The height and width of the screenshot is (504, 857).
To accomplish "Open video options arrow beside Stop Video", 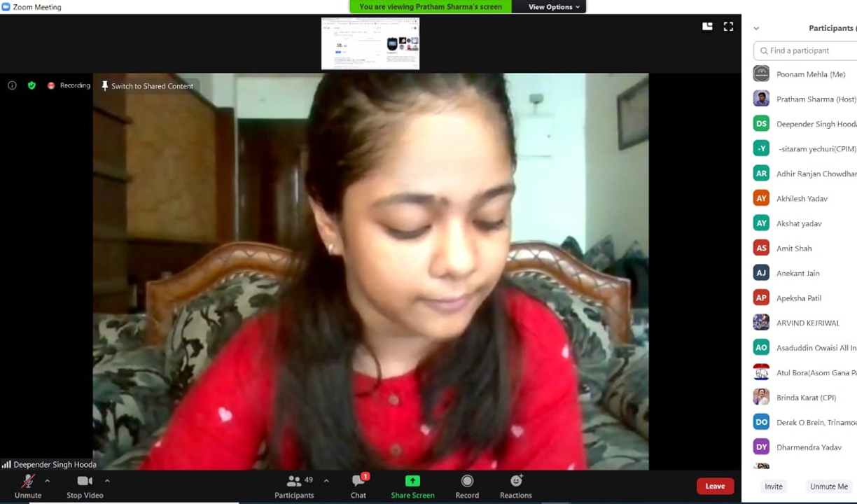I will coord(107,481).
